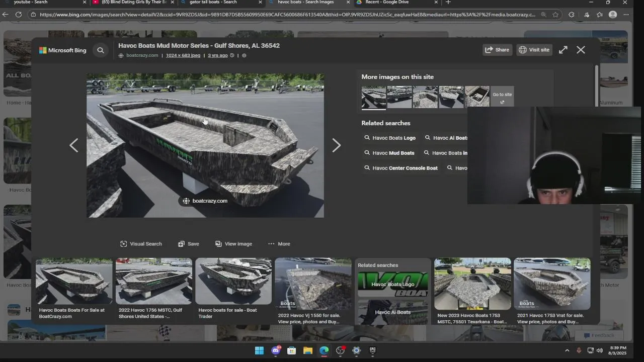Close the havoc boats - Search Images tab
Screen dimensions: 644x362
tap(348, 3)
